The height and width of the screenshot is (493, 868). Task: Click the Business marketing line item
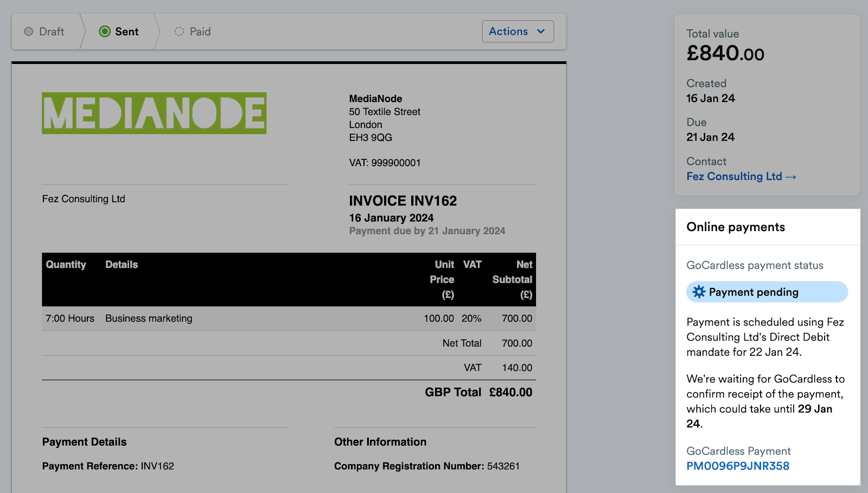pos(149,318)
